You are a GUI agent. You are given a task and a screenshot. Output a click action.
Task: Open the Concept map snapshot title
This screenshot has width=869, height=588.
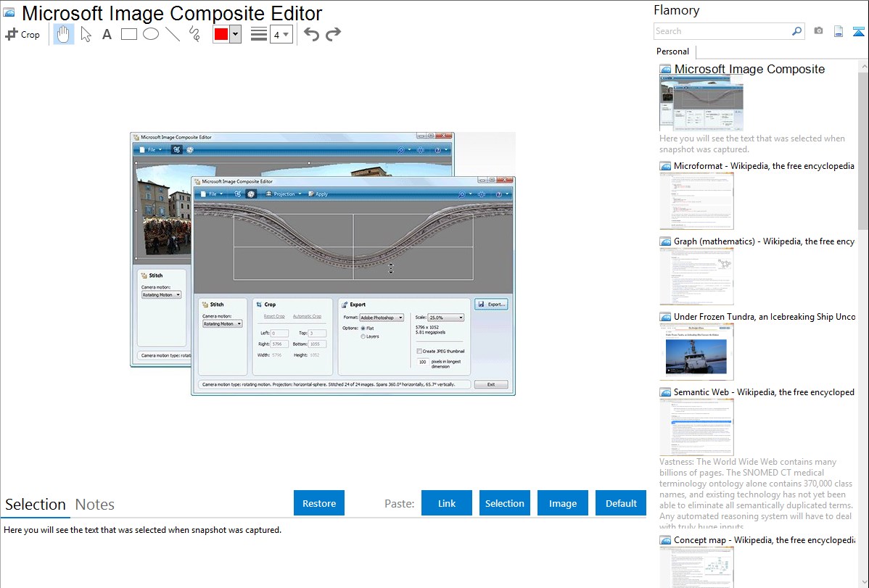(764, 539)
